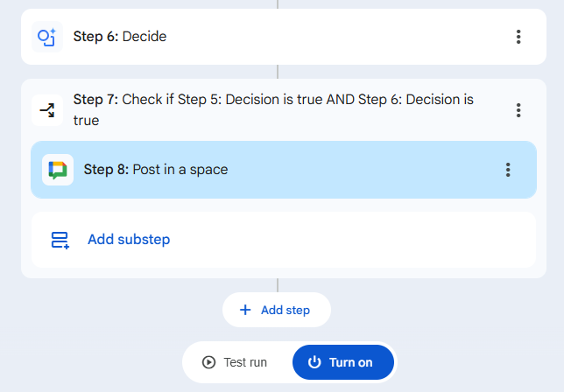Select the Step 8: Post in a space title

(x=156, y=170)
